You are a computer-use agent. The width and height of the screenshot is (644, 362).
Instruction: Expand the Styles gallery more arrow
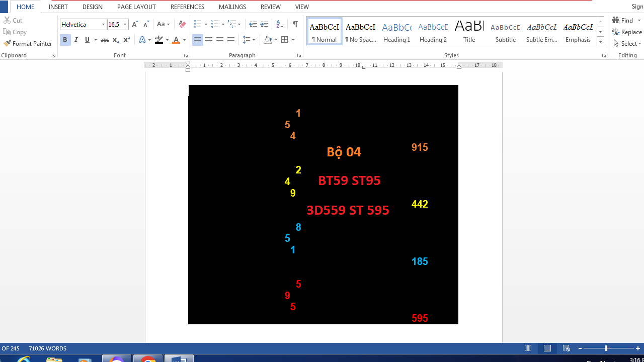pyautogui.click(x=600, y=42)
